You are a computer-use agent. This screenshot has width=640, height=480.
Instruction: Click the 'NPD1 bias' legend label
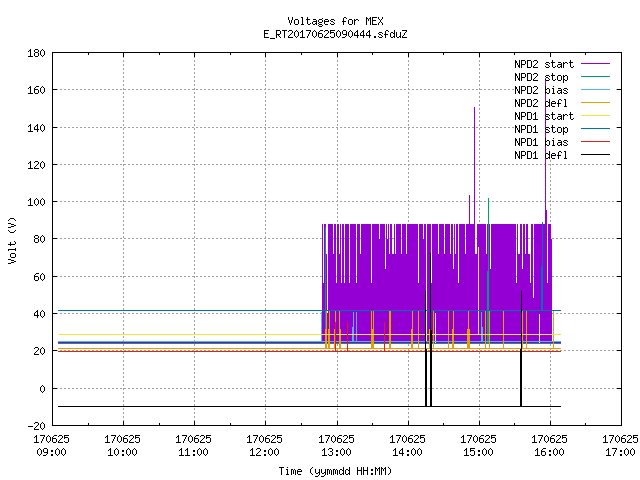tap(541, 142)
